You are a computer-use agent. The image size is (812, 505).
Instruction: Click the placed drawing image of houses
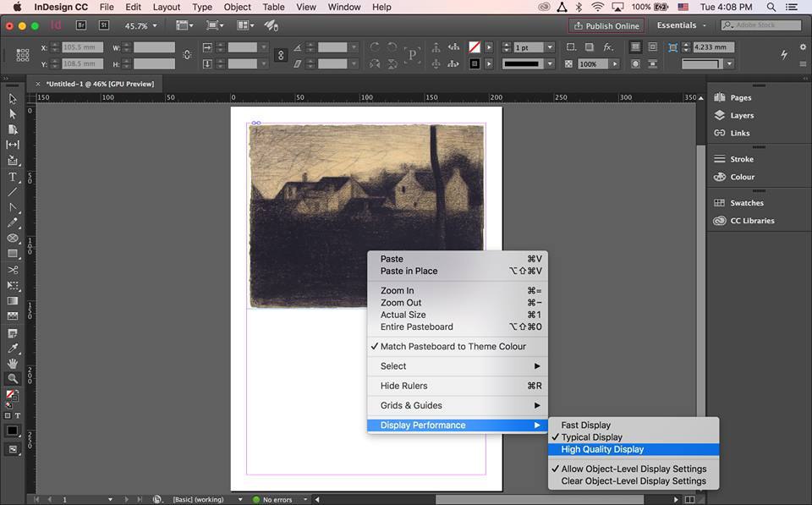click(x=366, y=216)
